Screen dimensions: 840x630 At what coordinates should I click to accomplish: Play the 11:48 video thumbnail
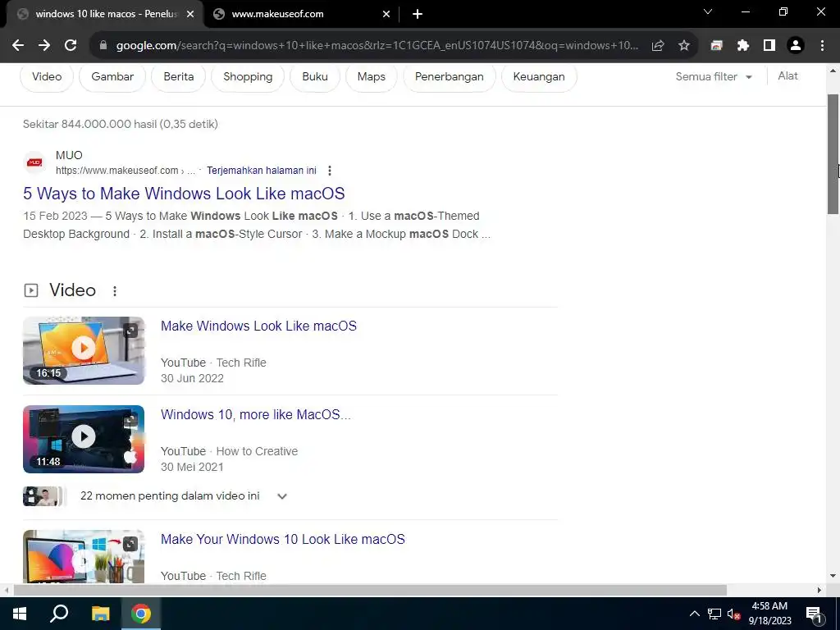tap(84, 439)
